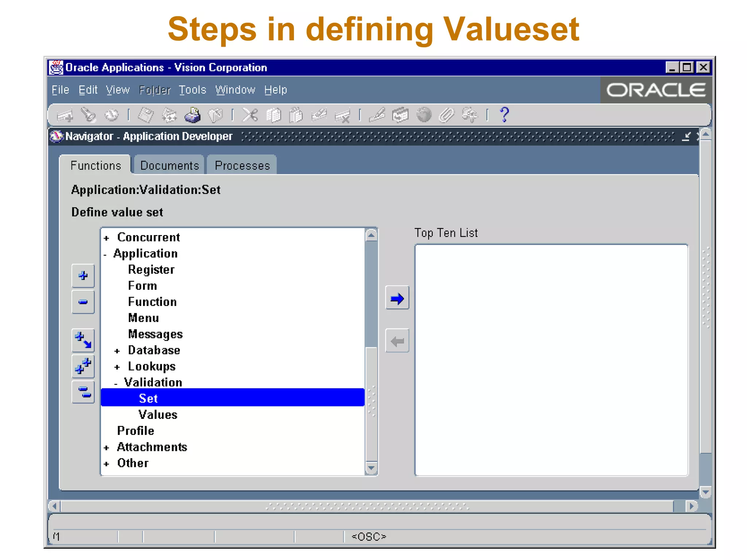Image resolution: width=747 pixels, height=560 pixels.
Task: Click the Remove from Top Ten List arrow
Action: click(397, 341)
